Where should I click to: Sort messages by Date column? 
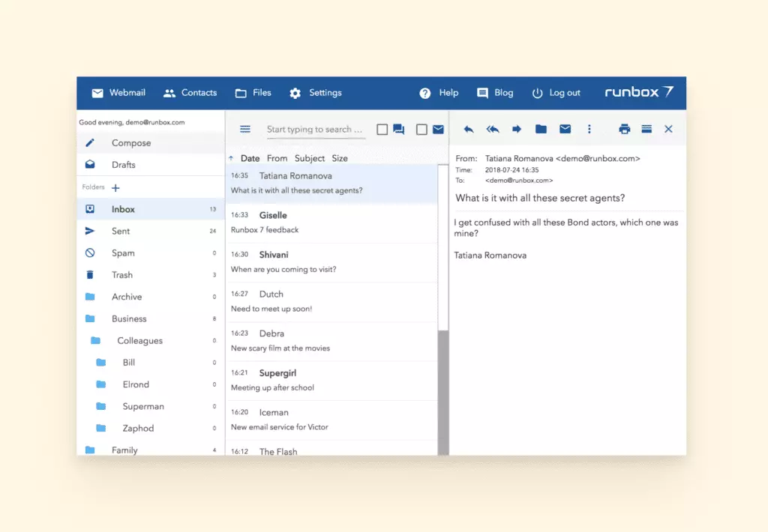tap(250, 158)
